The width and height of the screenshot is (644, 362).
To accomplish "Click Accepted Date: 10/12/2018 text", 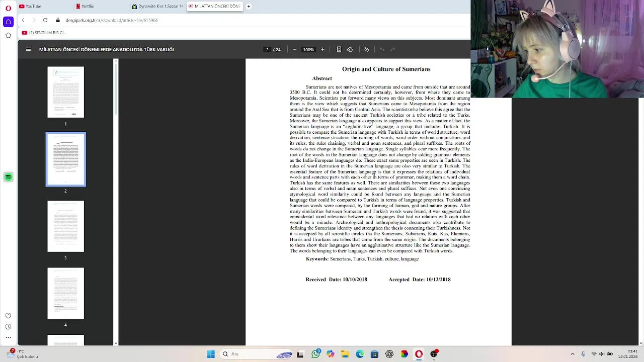I will point(420,279).
